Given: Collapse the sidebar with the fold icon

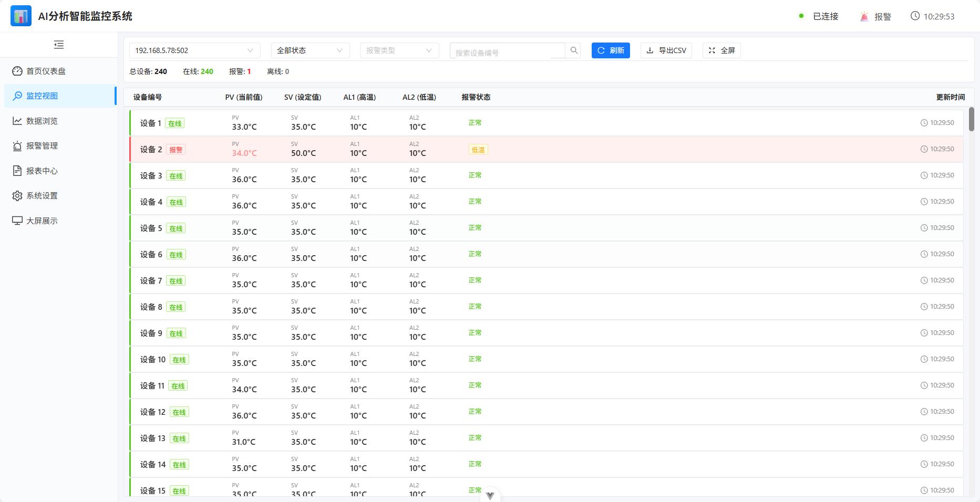Looking at the screenshot, I should (59, 45).
